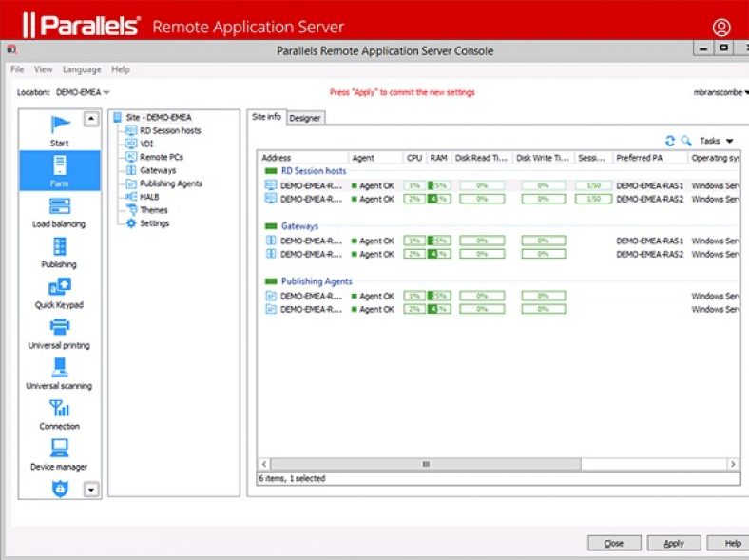Select first Gateways server row
Viewport: 749px width, 560px height.
500,241
